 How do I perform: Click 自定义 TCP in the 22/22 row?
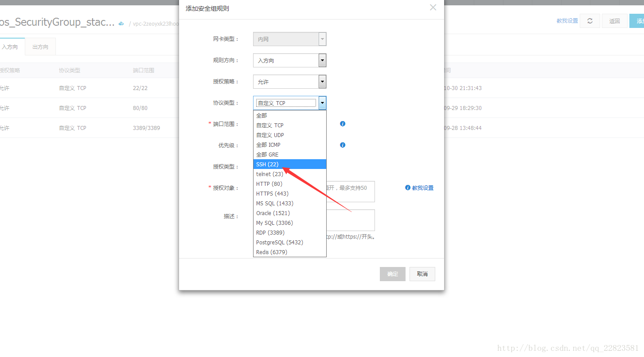tap(73, 88)
